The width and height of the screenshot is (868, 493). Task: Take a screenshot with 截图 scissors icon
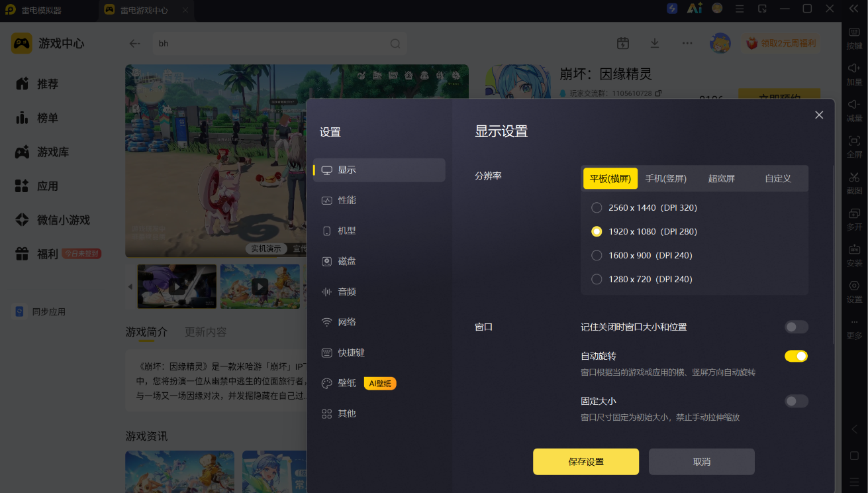[854, 177]
